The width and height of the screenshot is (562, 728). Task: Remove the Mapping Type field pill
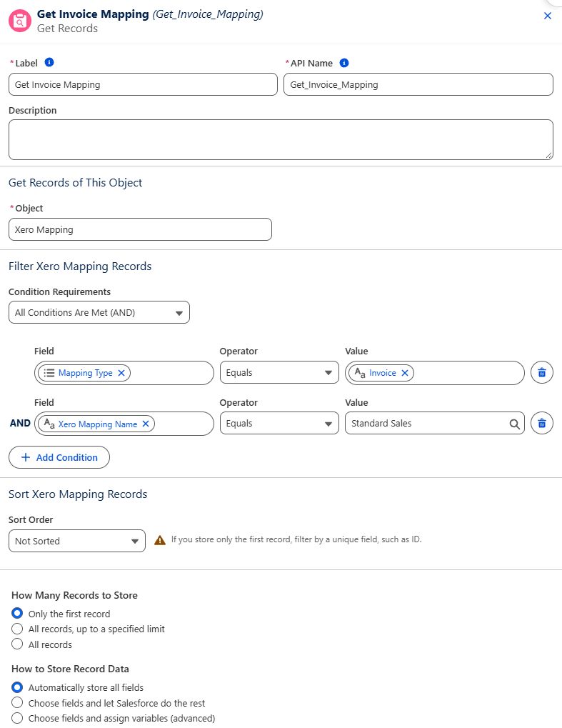pos(121,373)
